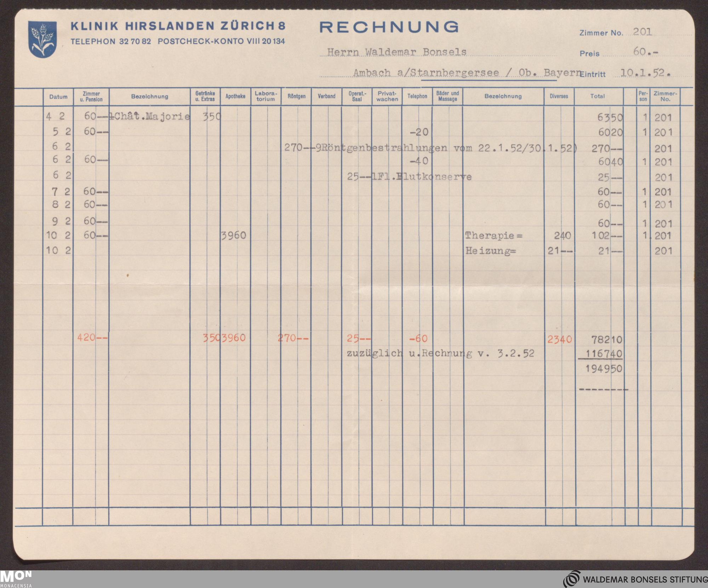The width and height of the screenshot is (708, 588).
Task: Click the "Telephon" column header
Action: tap(417, 96)
